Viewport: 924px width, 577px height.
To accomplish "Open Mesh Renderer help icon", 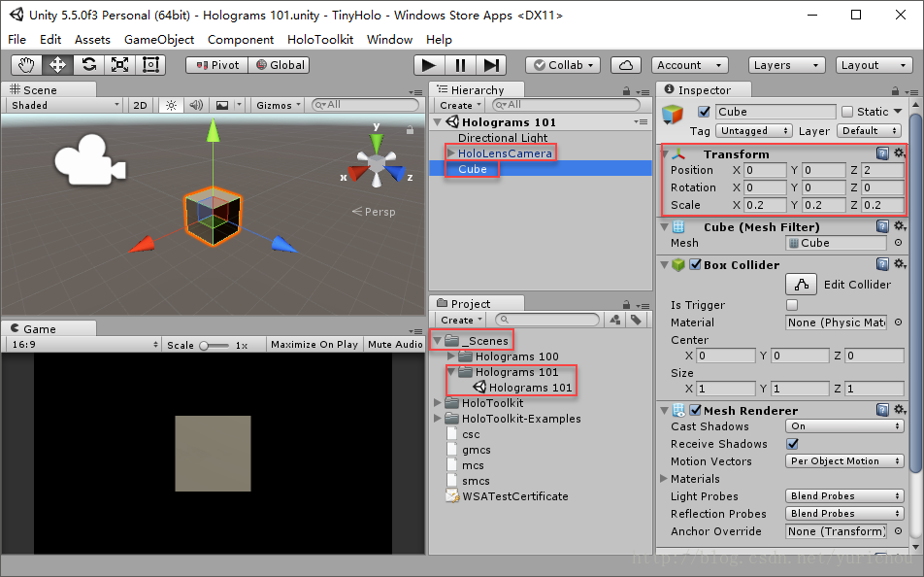I will (x=882, y=410).
